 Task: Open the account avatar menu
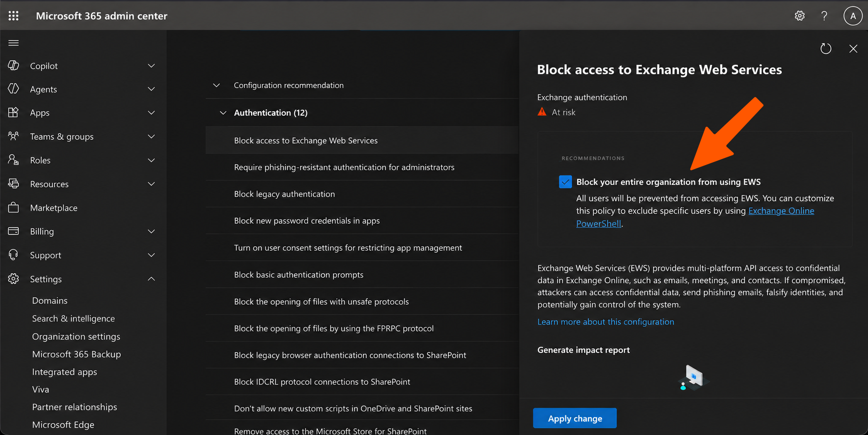pos(853,16)
